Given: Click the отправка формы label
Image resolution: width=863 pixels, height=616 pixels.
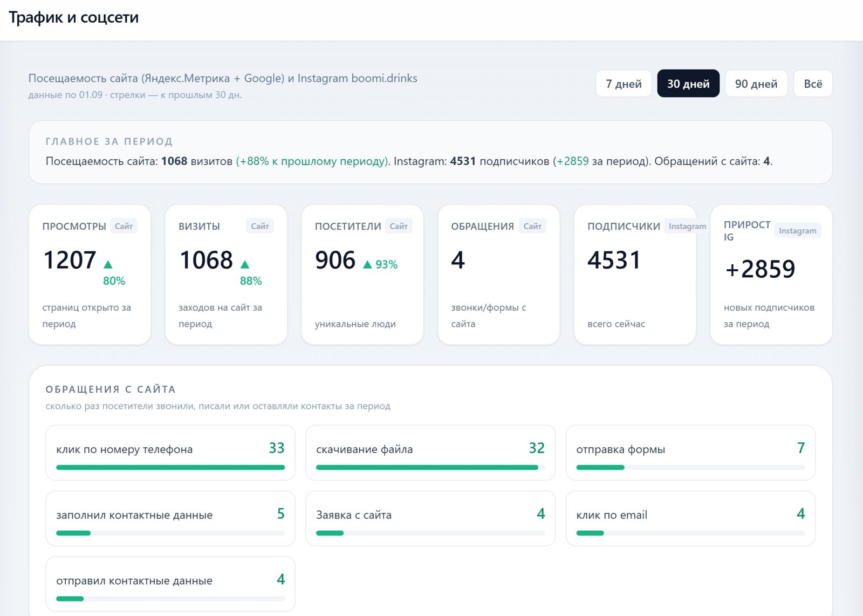Looking at the screenshot, I should [620, 449].
